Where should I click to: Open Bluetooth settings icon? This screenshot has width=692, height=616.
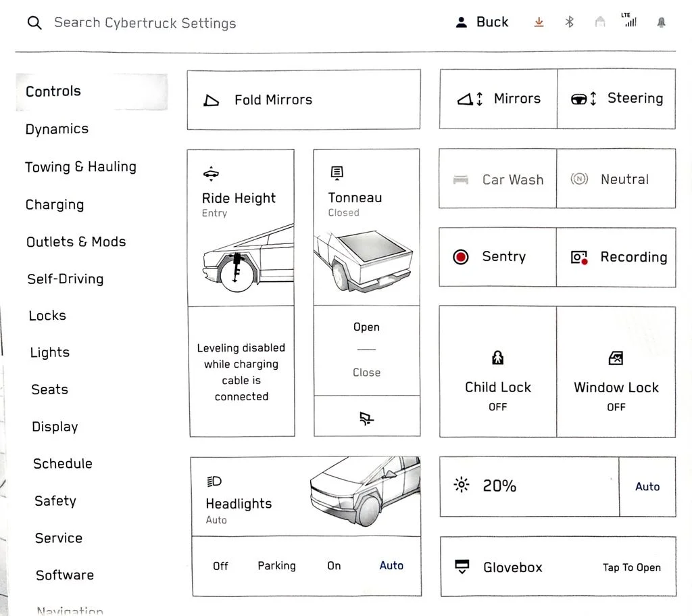[569, 22]
